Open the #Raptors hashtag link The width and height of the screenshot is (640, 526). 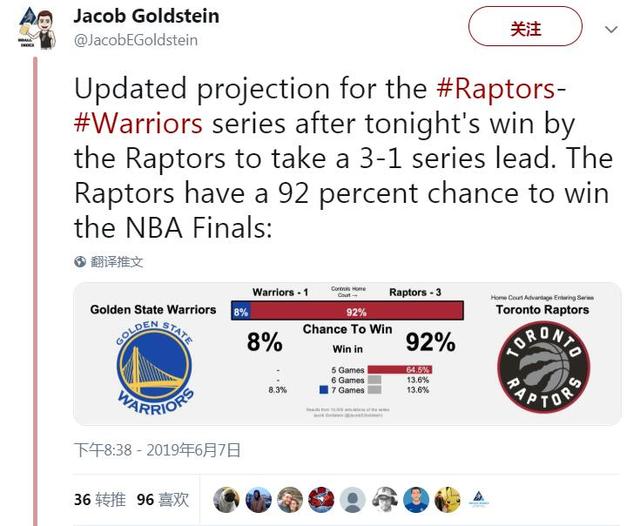click(x=496, y=89)
